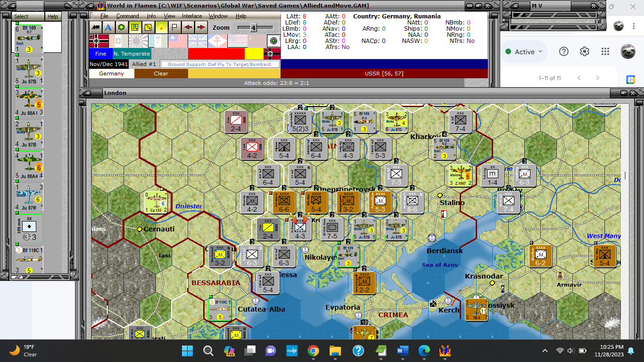Viewport: 644px width, 362px height.
Task: Click the red left arrow toolbar button
Action: tap(188, 27)
